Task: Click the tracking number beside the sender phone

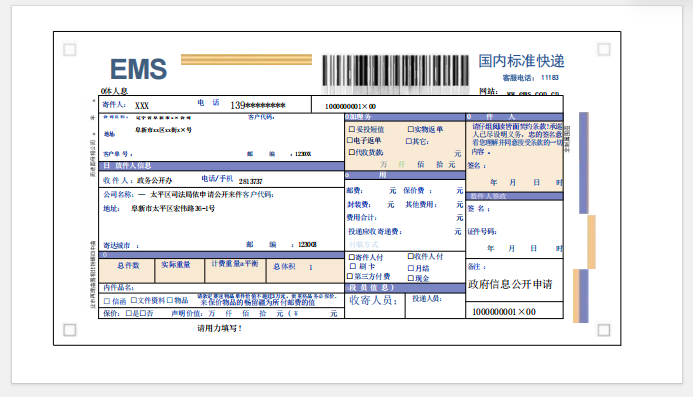Action: (x=350, y=106)
